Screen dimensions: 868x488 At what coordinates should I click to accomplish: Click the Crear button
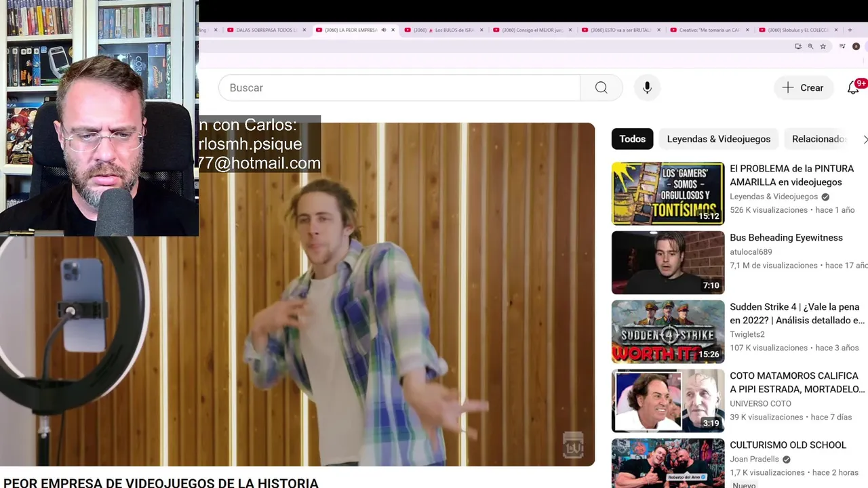(803, 87)
